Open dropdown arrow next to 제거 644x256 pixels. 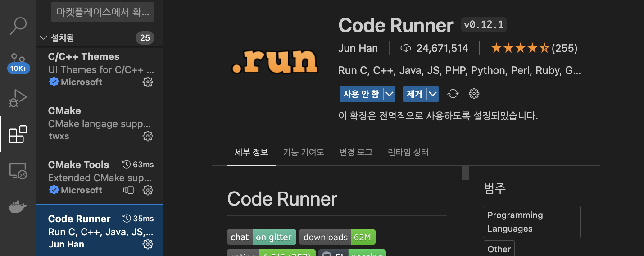pos(433,94)
